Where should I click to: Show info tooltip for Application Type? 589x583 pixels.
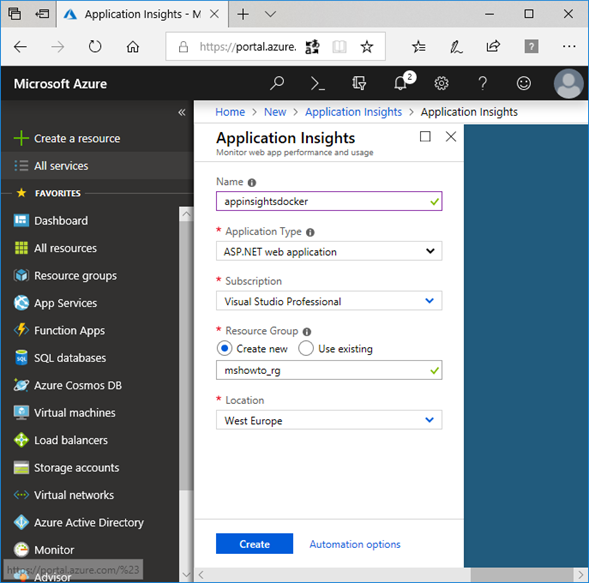(310, 233)
